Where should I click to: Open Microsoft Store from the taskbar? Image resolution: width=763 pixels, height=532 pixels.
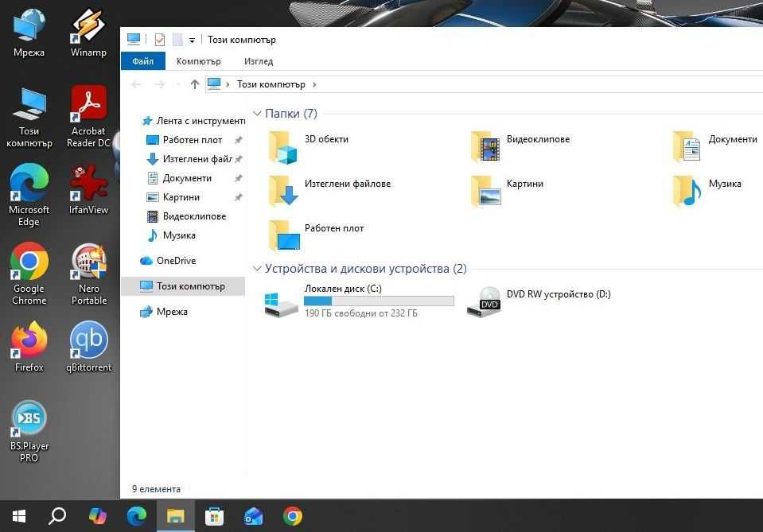point(215,516)
